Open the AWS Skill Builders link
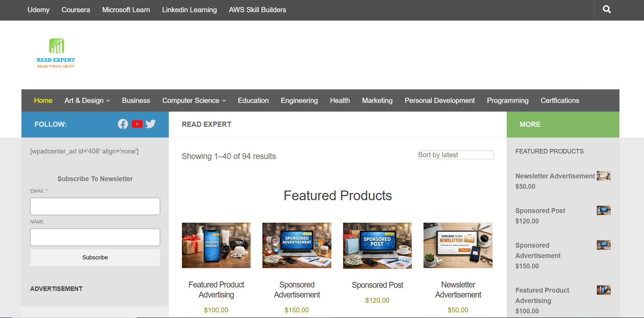 (x=257, y=10)
